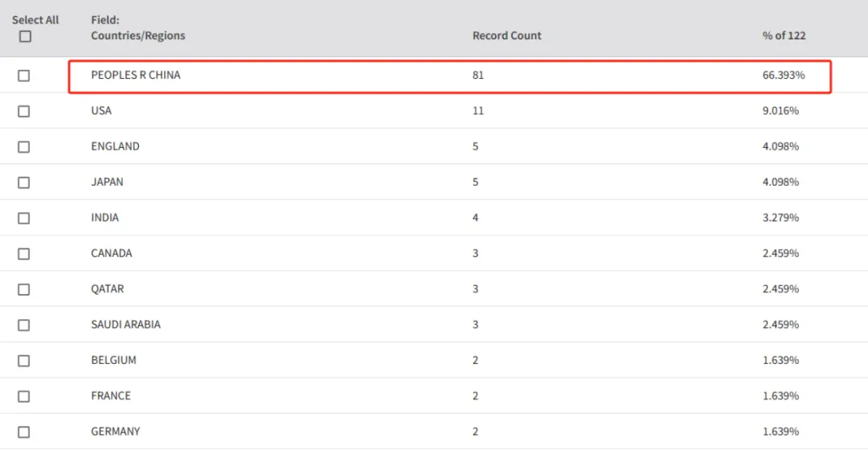Check the BELGIUM row checkbox
The image size is (868, 450).
click(24, 361)
